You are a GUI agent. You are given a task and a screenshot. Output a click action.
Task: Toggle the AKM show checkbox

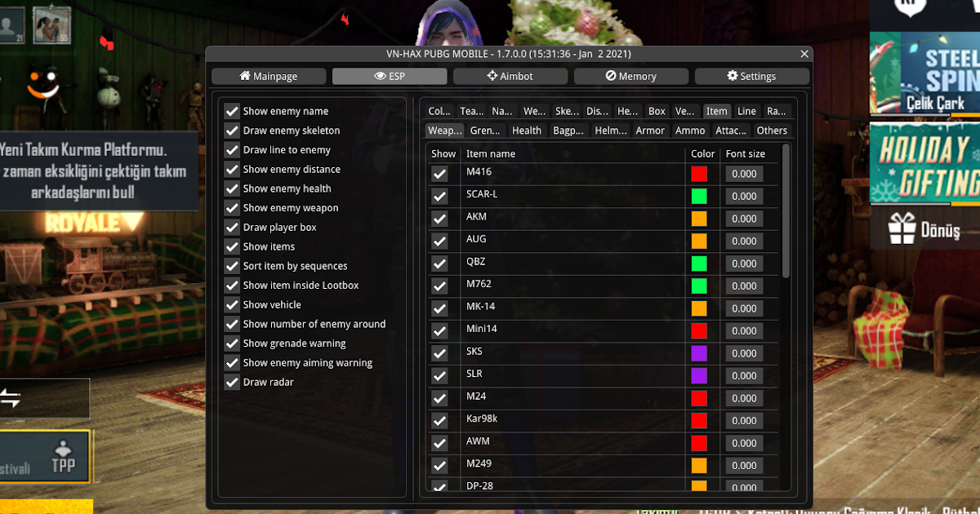click(440, 219)
